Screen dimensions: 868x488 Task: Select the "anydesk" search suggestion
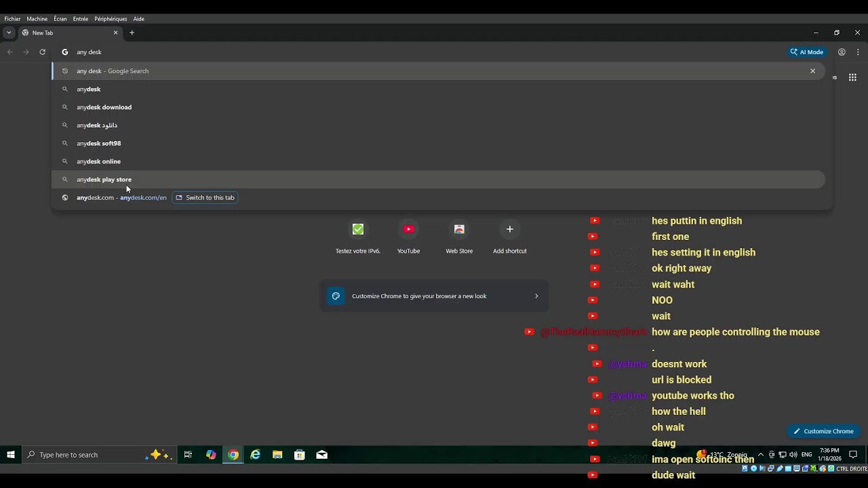coord(438,89)
